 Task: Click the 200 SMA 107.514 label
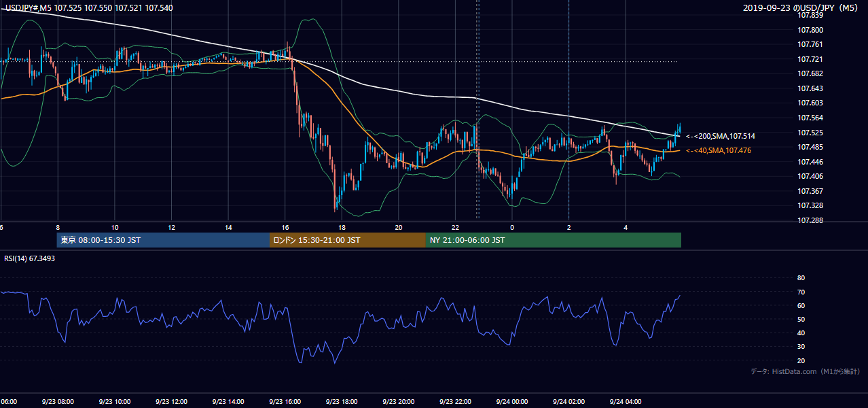click(721, 136)
